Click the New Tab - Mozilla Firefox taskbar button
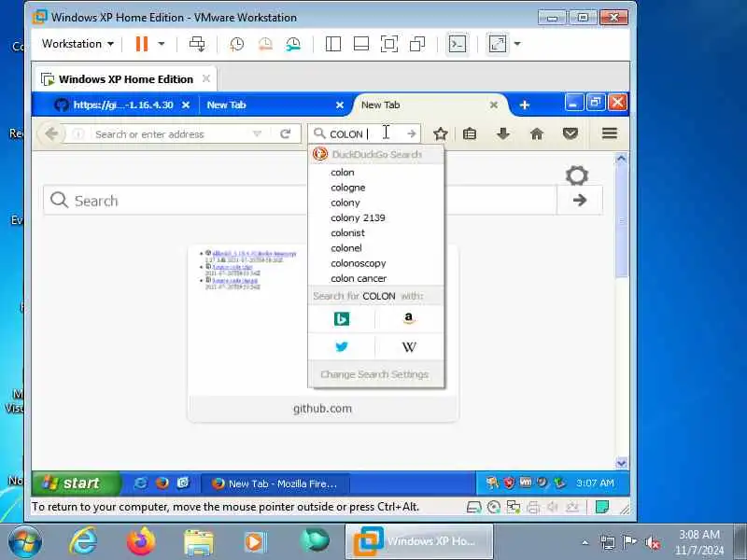747x560 pixels. [275, 483]
